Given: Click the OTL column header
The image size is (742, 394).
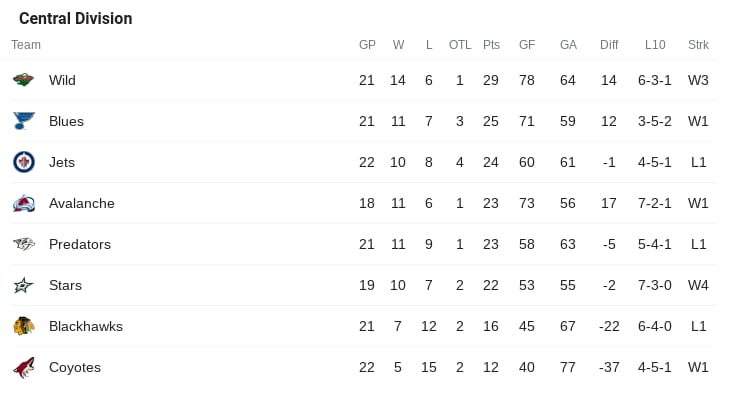Looking at the screenshot, I should coord(460,45).
